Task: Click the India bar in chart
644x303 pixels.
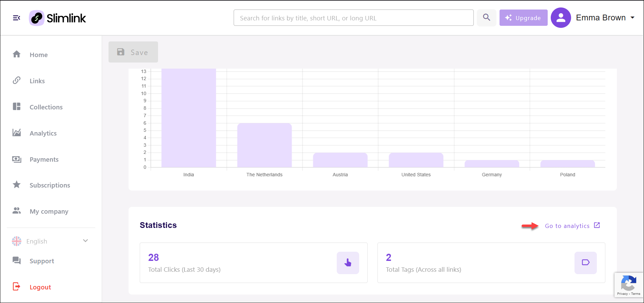Action: click(x=189, y=118)
